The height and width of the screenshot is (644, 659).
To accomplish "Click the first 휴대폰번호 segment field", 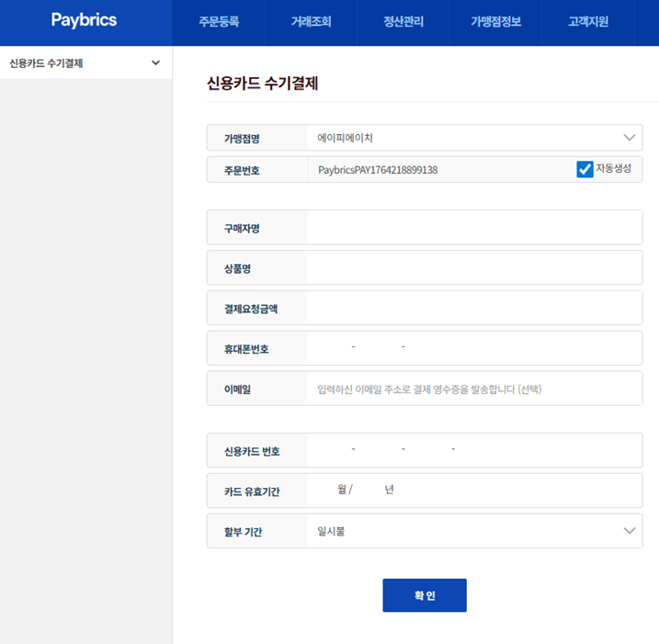I will (x=331, y=348).
